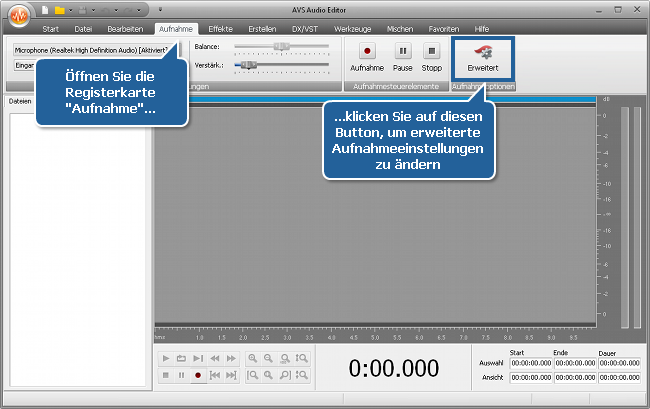Open the Datei ribbon tab
650x409 pixels.
pos(83,29)
